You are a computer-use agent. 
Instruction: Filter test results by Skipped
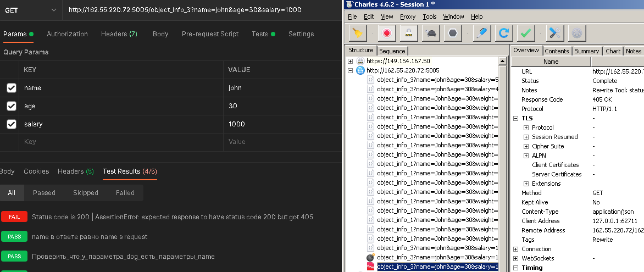point(85,193)
